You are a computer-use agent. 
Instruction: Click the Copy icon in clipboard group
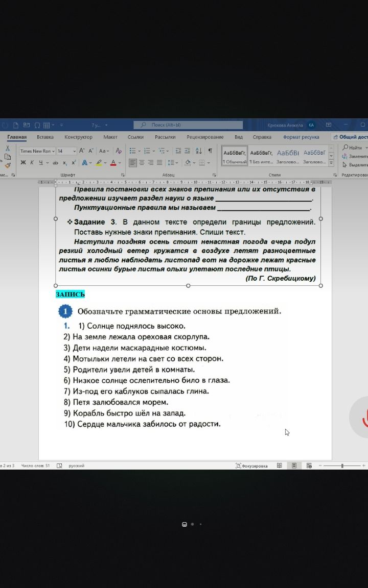[8, 157]
